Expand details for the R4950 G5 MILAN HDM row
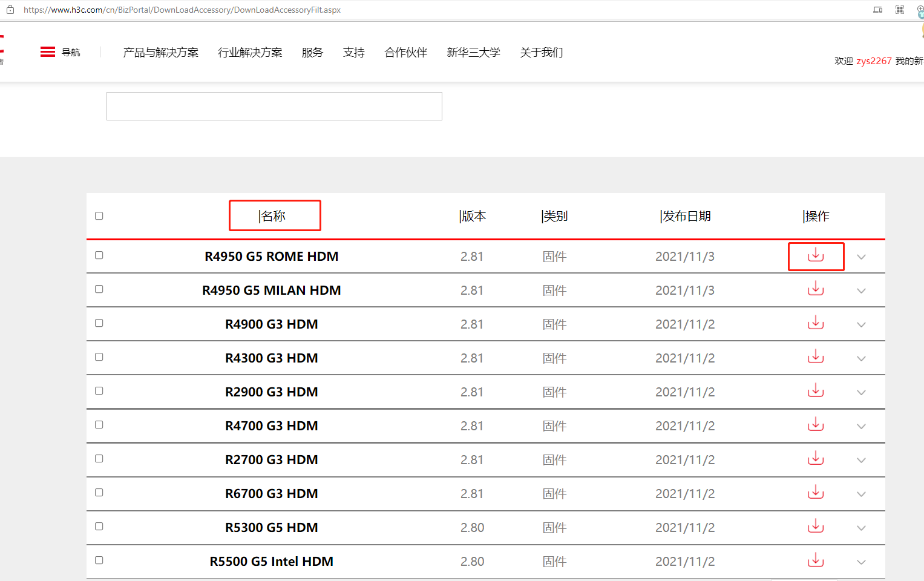 point(862,291)
